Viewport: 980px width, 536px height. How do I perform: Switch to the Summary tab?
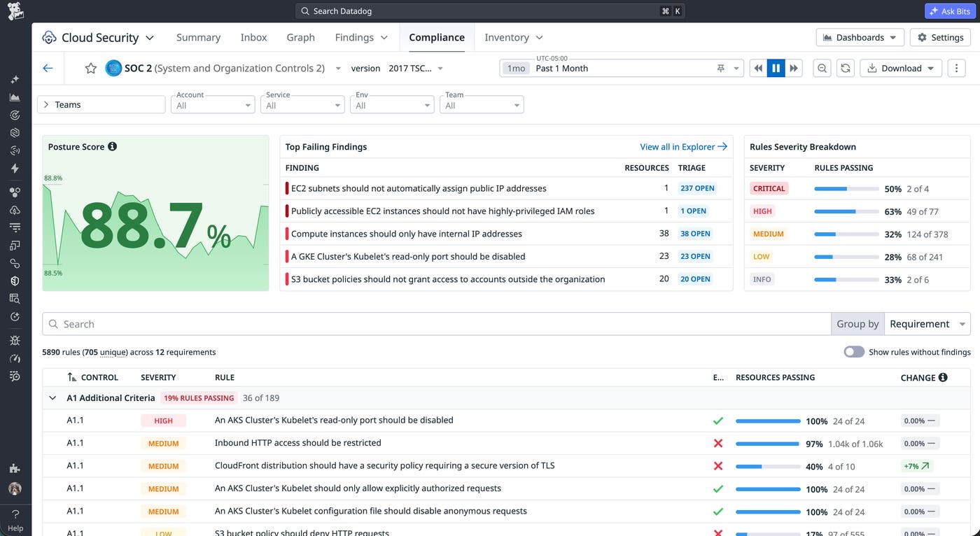click(198, 37)
